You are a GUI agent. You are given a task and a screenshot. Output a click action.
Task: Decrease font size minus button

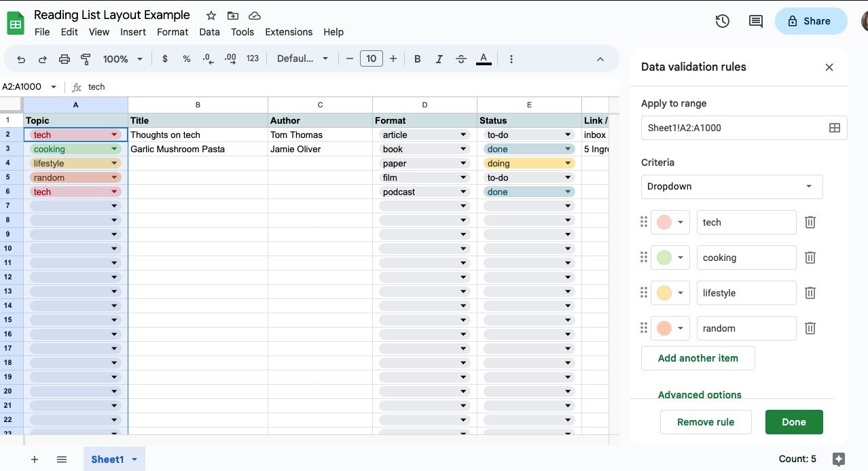[x=350, y=59]
